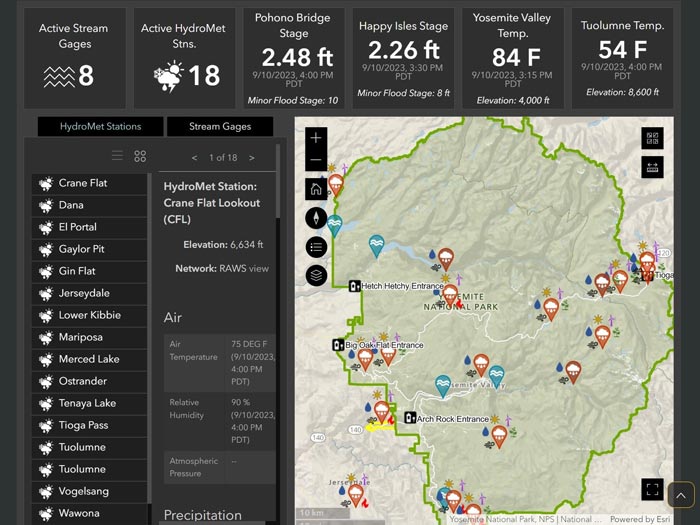Click stream gage pin near Hetch Hetchy reservoir
Viewport: 700px width, 525px height.
[376, 246]
